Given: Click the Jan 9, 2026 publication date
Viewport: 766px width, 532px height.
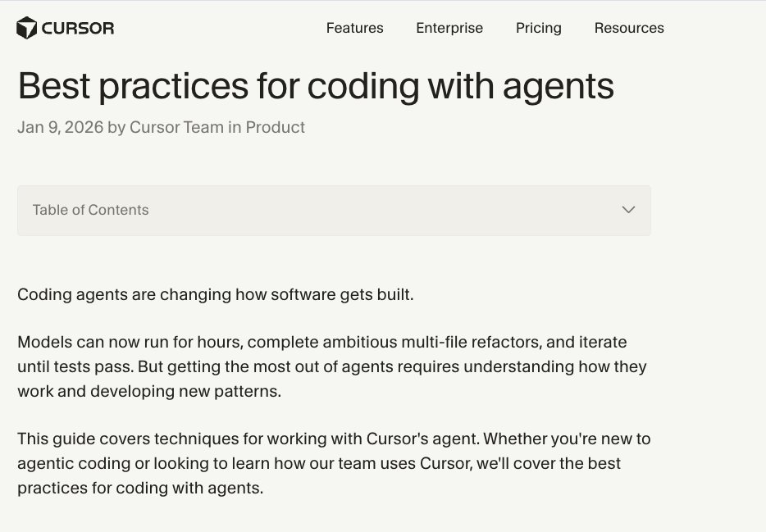Looking at the screenshot, I should (59, 127).
